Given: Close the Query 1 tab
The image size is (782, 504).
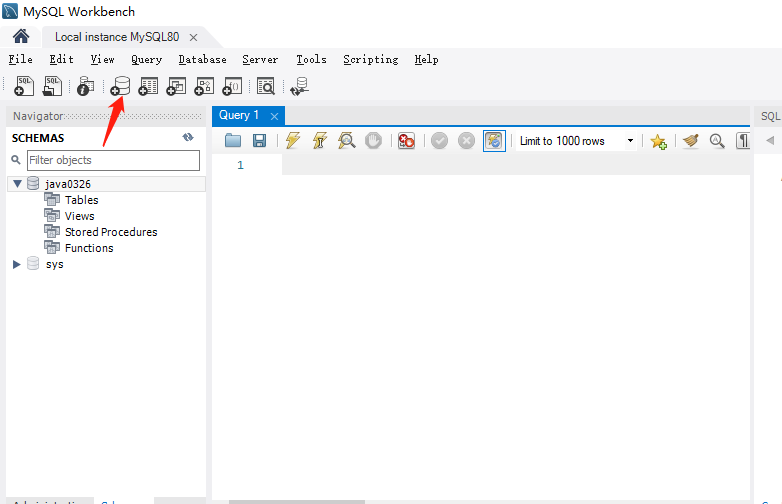Looking at the screenshot, I should [x=274, y=116].
